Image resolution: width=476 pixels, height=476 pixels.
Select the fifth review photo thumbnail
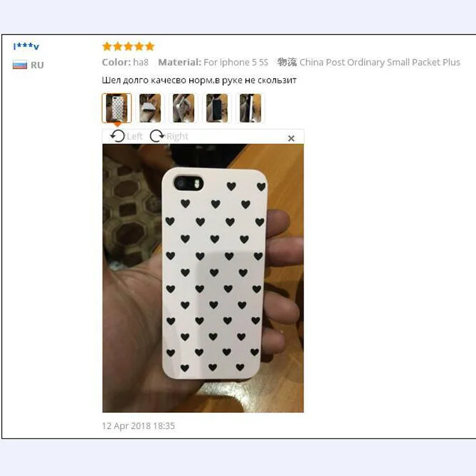coord(250,108)
